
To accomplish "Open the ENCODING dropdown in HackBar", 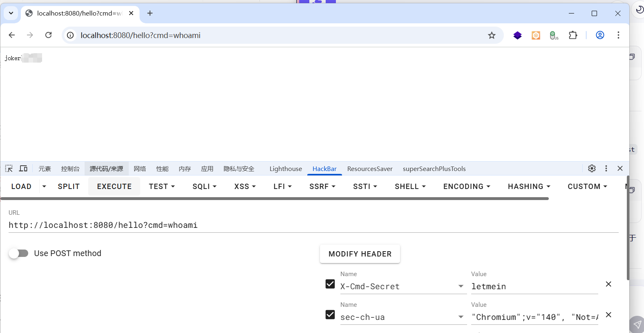I will point(467,187).
